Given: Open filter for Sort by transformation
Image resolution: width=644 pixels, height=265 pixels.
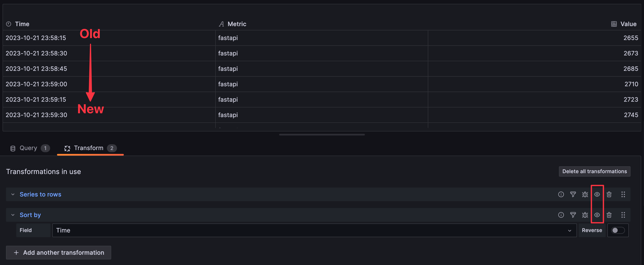Looking at the screenshot, I should (x=573, y=215).
